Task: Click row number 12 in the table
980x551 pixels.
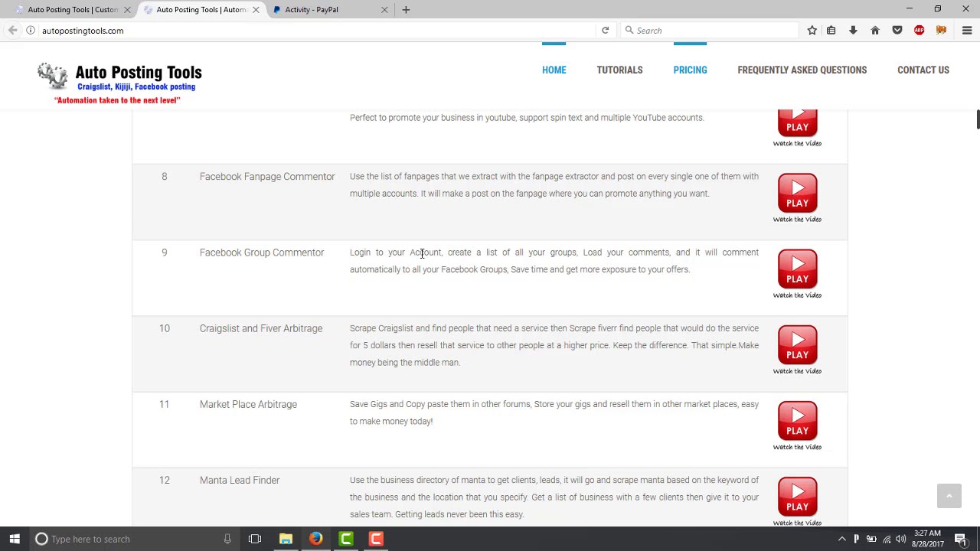Action: pos(165,480)
